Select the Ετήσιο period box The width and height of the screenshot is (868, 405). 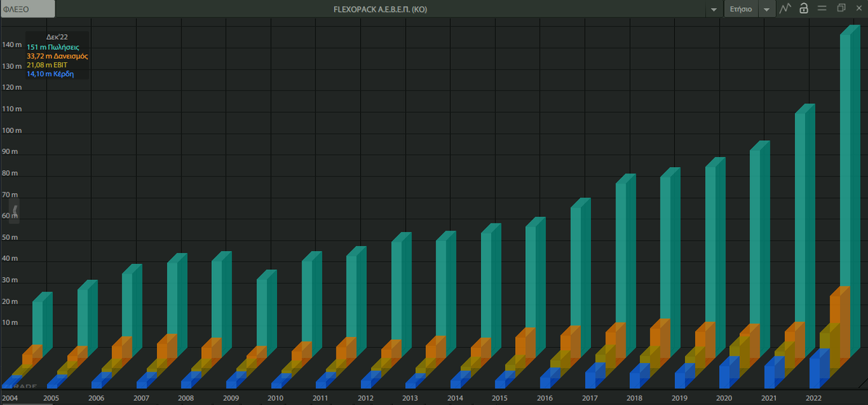pyautogui.click(x=741, y=9)
